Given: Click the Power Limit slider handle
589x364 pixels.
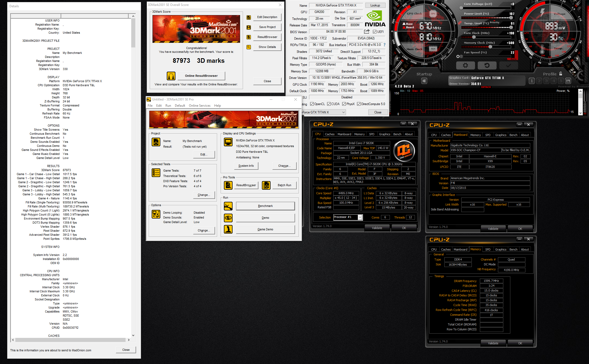Looking at the screenshot, I should 511,18.
